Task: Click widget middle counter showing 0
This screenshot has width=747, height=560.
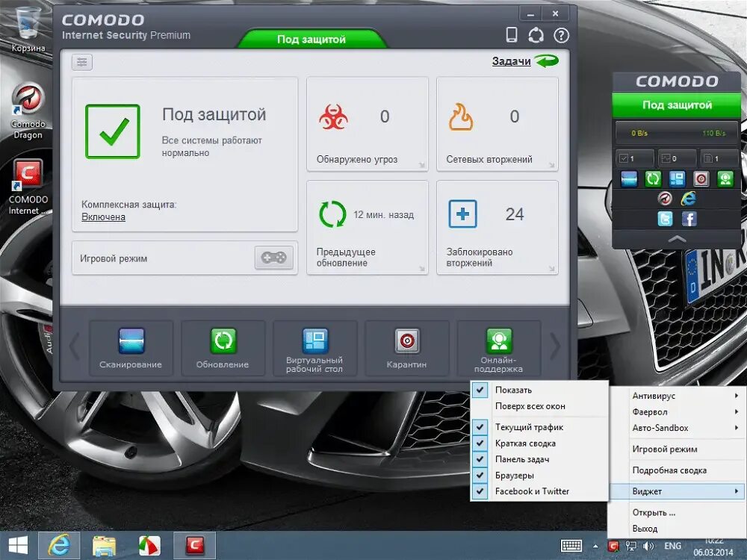Action: [677, 158]
